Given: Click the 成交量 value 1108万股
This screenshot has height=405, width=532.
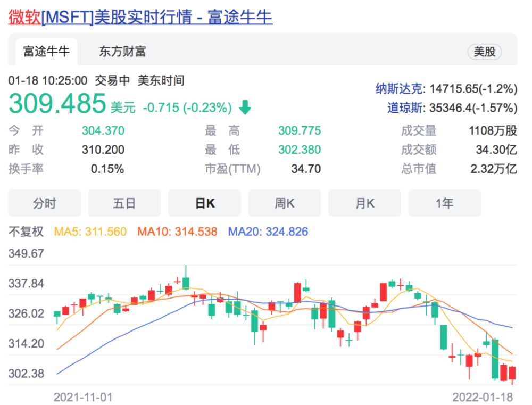Looking at the screenshot, I should tap(493, 131).
